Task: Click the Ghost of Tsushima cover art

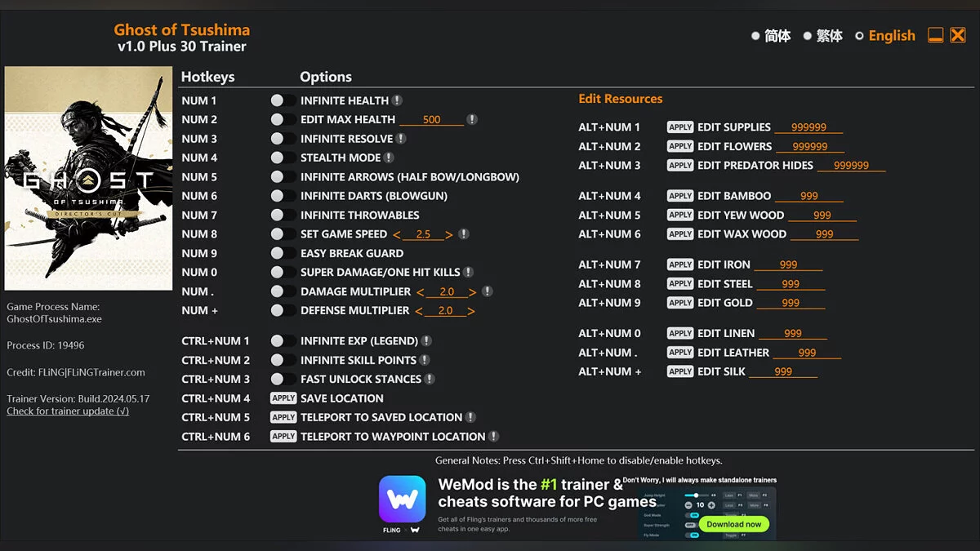Action: (88, 178)
